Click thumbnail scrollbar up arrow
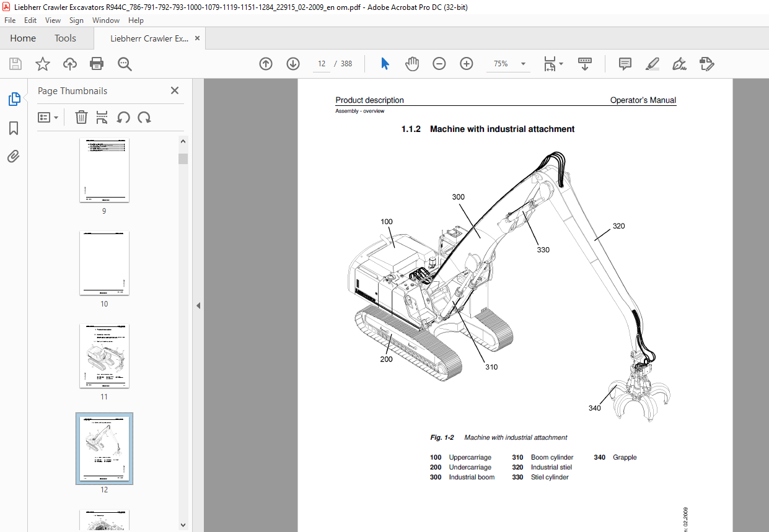The height and width of the screenshot is (532, 769). point(183,143)
